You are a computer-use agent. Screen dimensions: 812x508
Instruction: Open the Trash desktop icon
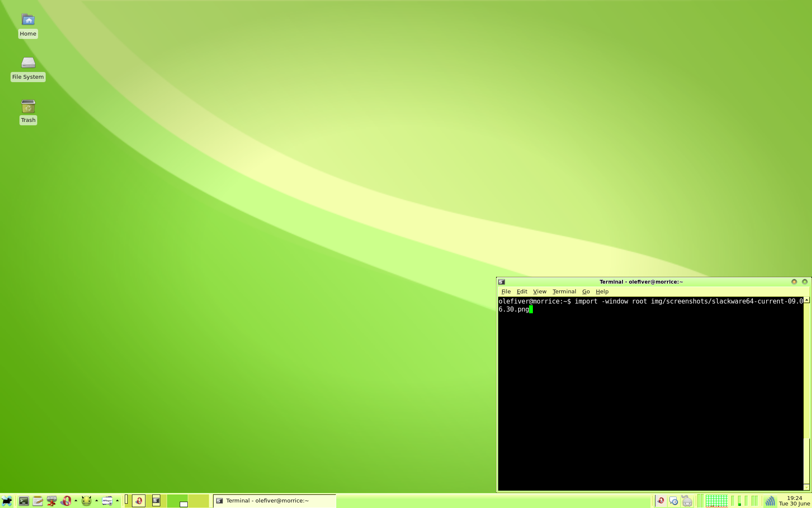28,106
